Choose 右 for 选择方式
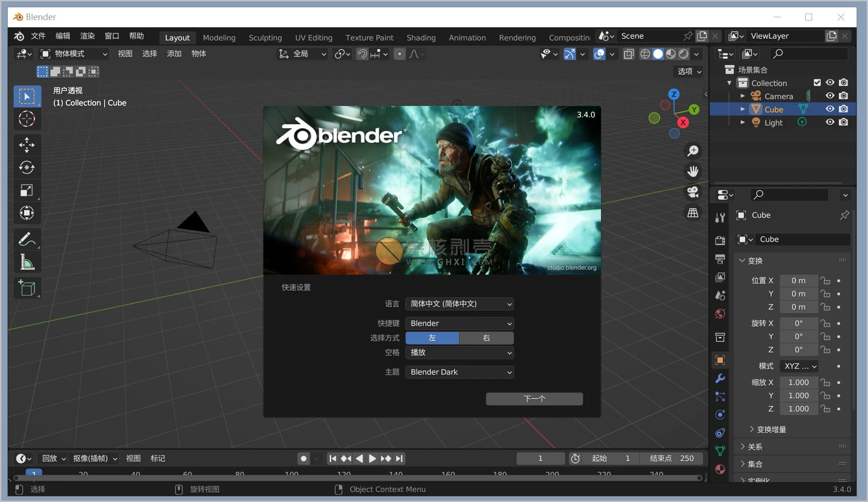 pos(486,338)
